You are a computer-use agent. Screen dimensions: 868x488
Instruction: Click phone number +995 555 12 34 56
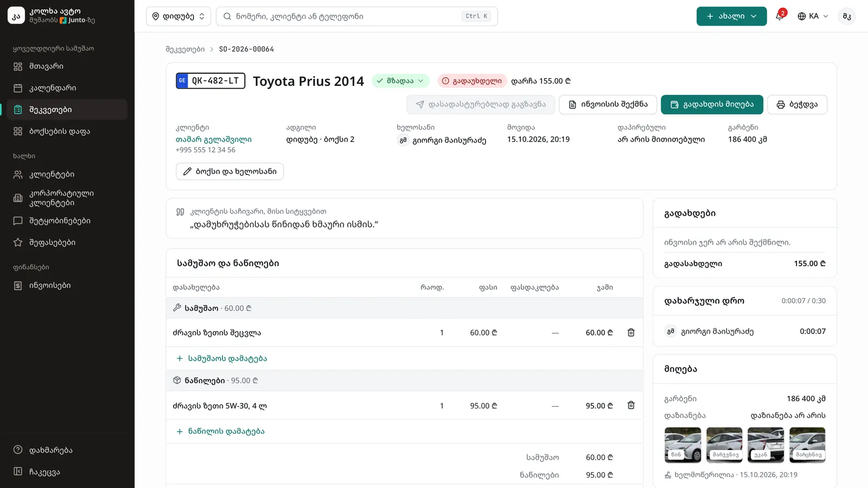pos(206,150)
